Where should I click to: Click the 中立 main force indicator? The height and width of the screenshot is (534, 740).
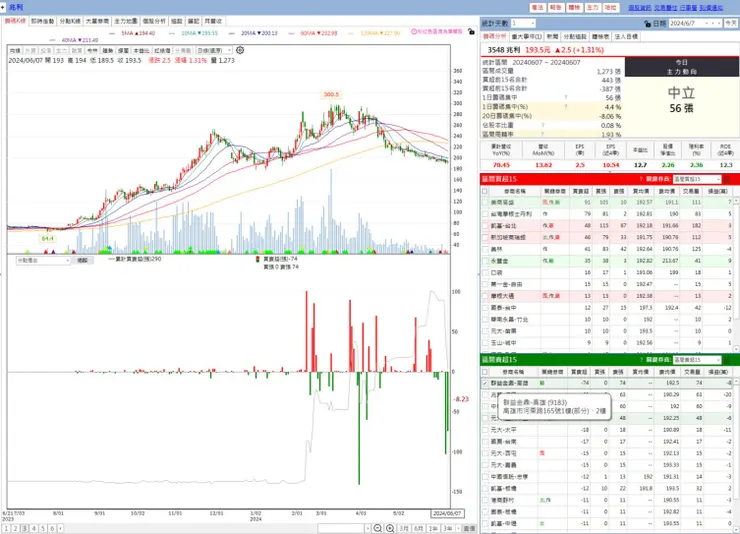(681, 92)
